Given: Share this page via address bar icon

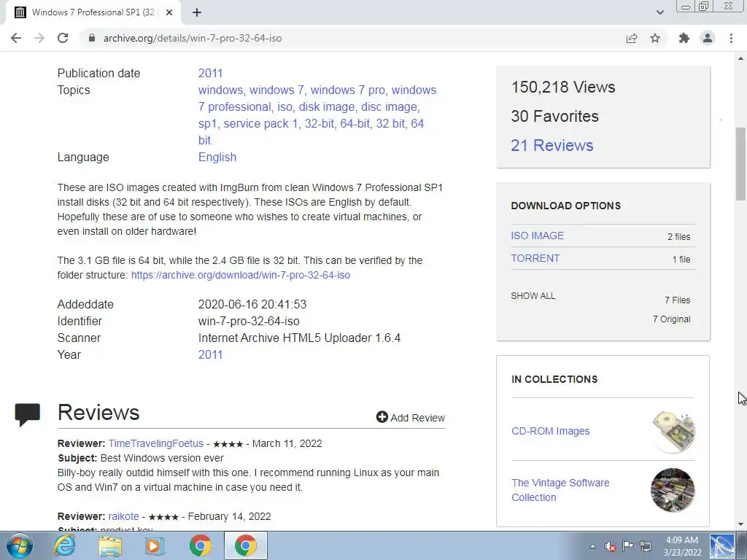Looking at the screenshot, I should [x=632, y=38].
